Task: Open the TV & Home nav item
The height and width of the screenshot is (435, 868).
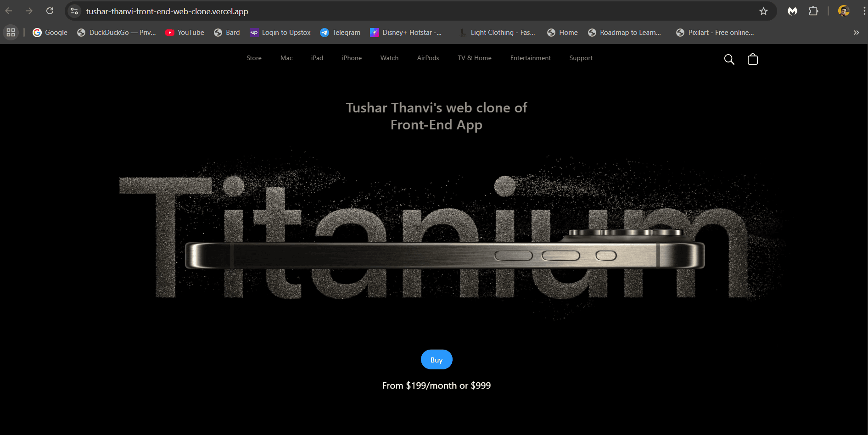Action: point(475,58)
